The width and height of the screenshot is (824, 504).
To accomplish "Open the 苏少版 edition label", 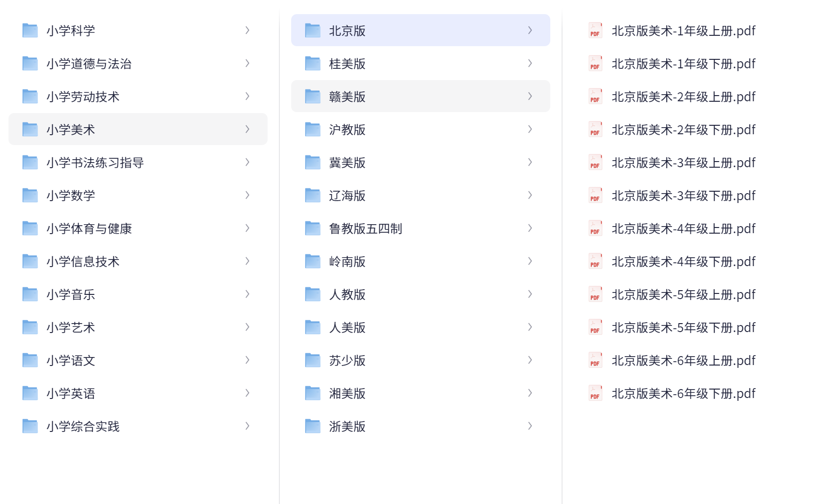I will [347, 360].
